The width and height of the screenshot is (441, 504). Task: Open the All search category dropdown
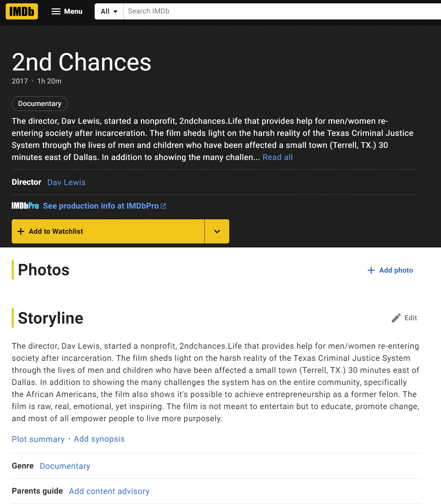point(109,11)
